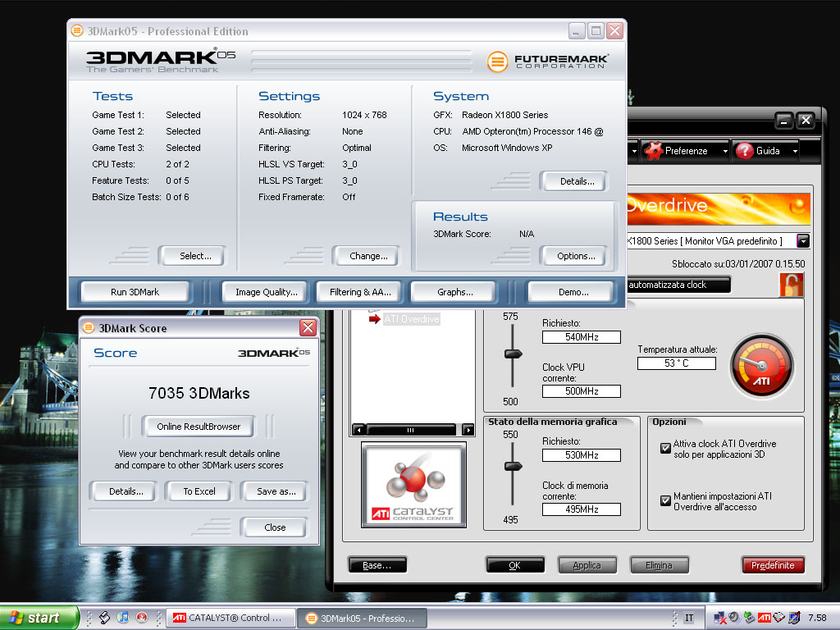Select ATI Overdrive tree item

412,319
